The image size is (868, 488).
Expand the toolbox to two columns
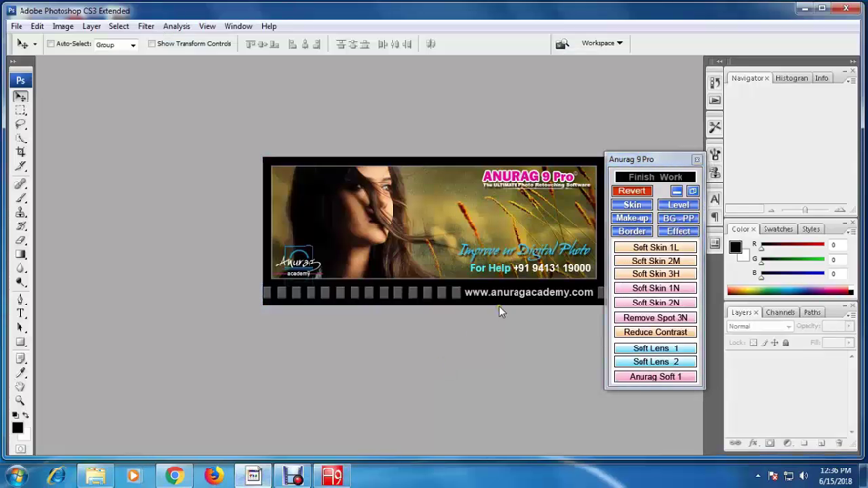coord(13,61)
